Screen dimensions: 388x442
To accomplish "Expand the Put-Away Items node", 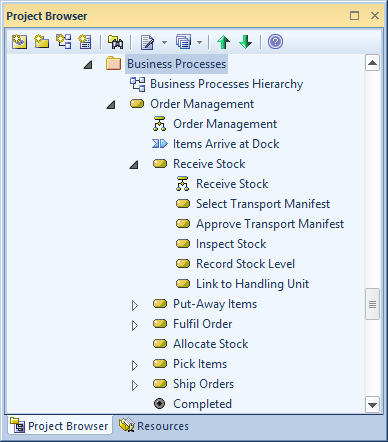I will [x=134, y=305].
